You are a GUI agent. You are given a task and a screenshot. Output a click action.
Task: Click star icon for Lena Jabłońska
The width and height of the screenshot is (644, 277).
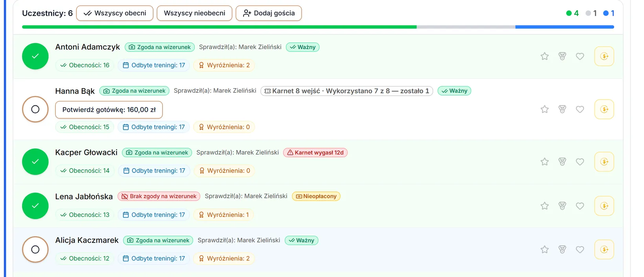[x=544, y=206]
